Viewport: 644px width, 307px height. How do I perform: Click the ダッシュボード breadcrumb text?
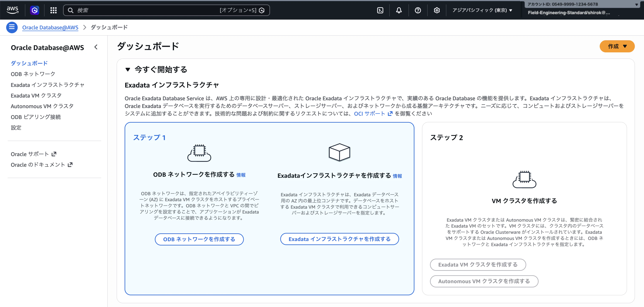tap(109, 27)
